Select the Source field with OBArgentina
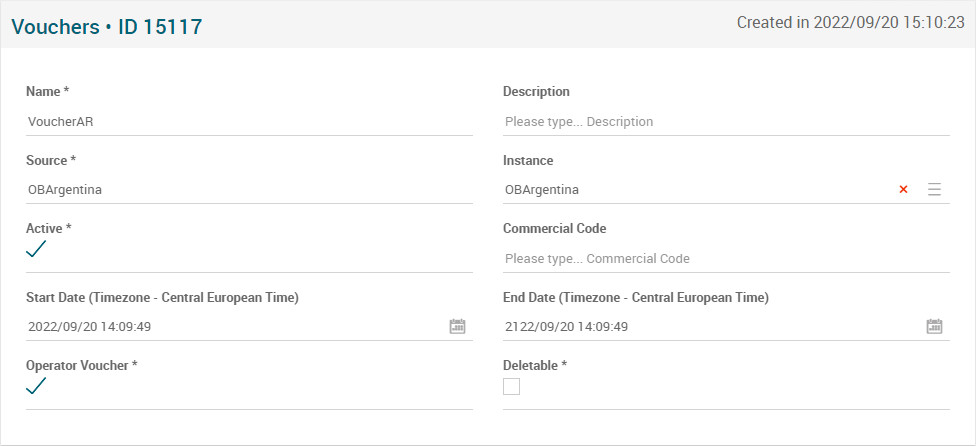The height and width of the screenshot is (446, 976). pos(248,190)
